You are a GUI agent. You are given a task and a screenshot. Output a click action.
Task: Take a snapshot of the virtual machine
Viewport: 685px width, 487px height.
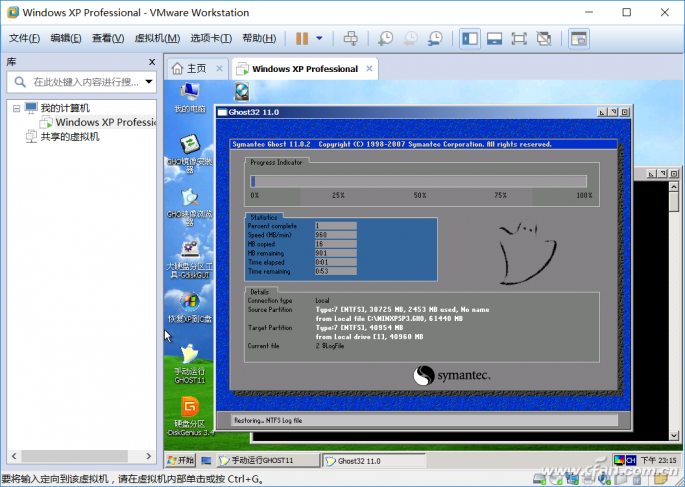385,38
